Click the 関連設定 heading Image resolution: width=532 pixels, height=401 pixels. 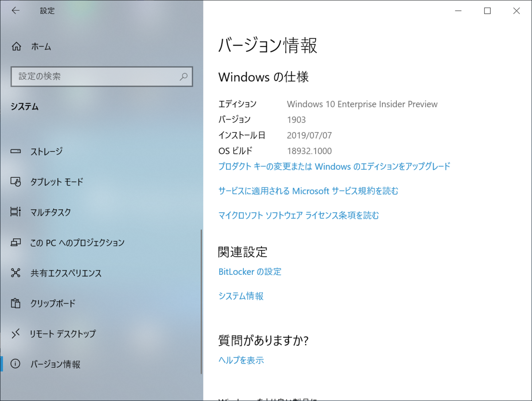[x=243, y=252]
